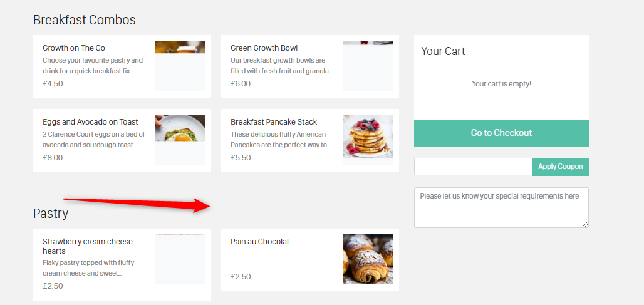Choose Strawberry cream cheese hearts title
644x305 pixels.
[88, 246]
